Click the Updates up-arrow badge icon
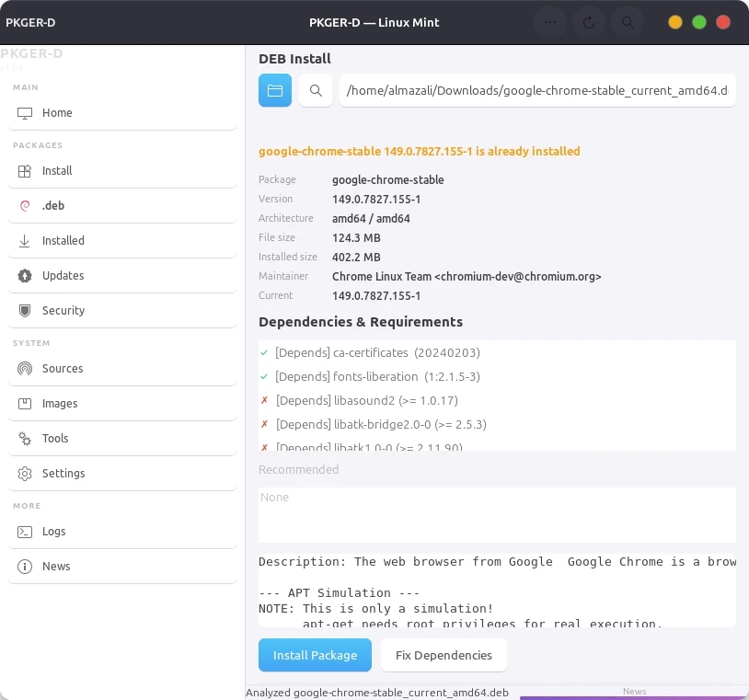Screen dimensions: 749x700 pos(25,276)
